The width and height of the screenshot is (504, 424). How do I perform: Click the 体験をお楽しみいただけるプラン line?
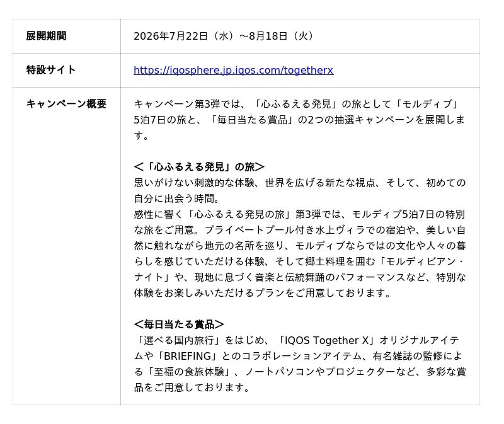(262, 293)
